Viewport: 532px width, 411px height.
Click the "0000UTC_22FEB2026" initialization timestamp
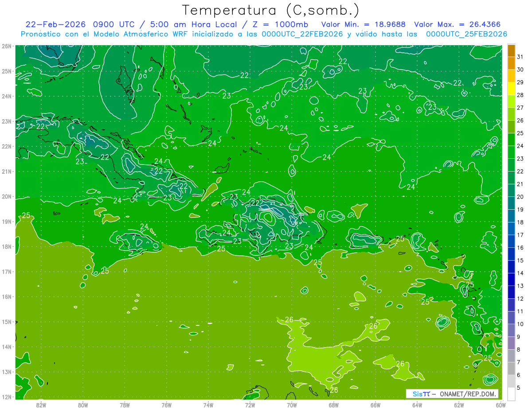click(302, 34)
